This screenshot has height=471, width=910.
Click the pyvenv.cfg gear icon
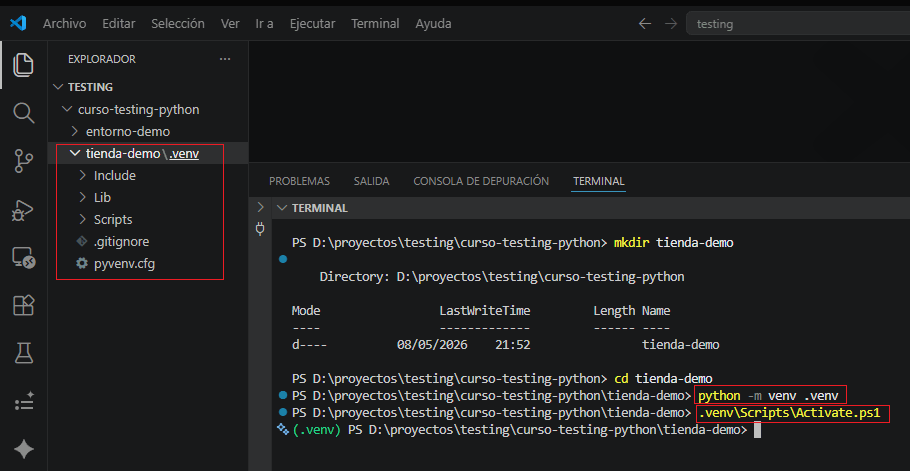(82, 264)
